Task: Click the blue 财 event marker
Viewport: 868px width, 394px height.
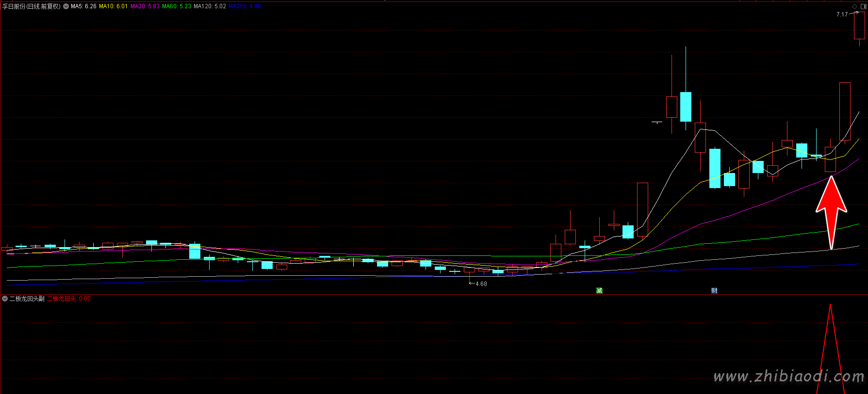Action: tap(714, 290)
